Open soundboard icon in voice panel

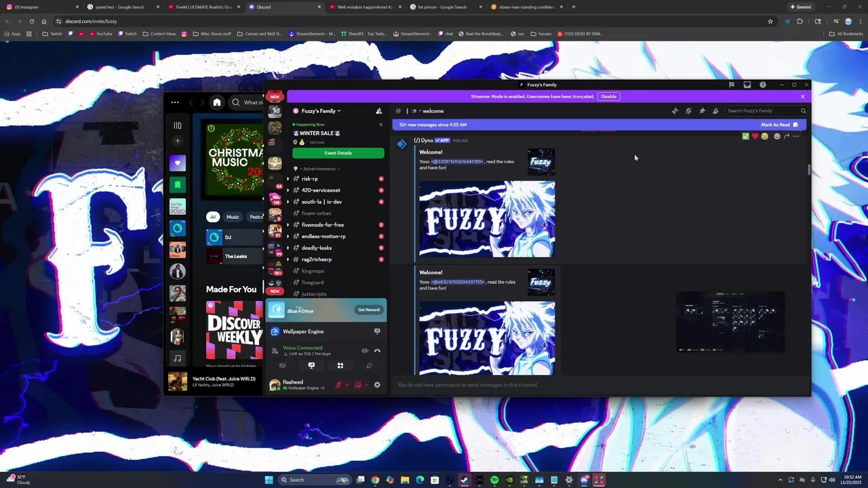point(370,365)
